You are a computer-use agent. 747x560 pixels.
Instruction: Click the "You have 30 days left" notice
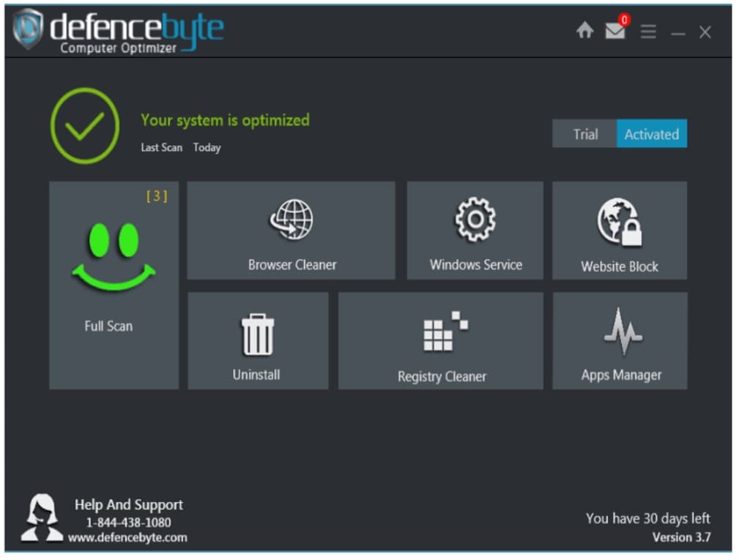tap(648, 518)
